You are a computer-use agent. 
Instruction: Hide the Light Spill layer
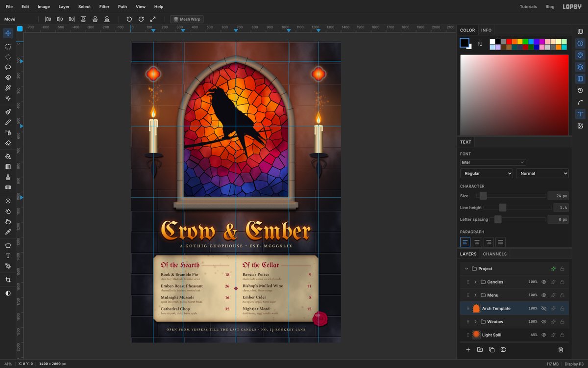pos(543,335)
